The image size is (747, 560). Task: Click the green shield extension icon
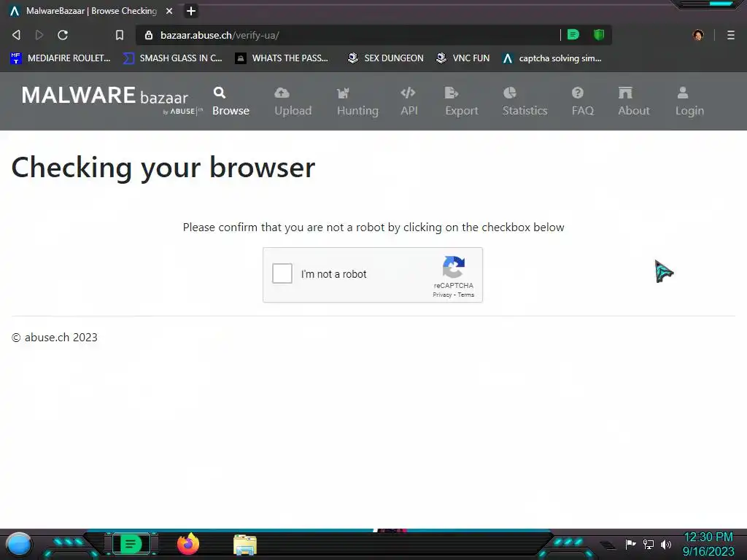599,35
